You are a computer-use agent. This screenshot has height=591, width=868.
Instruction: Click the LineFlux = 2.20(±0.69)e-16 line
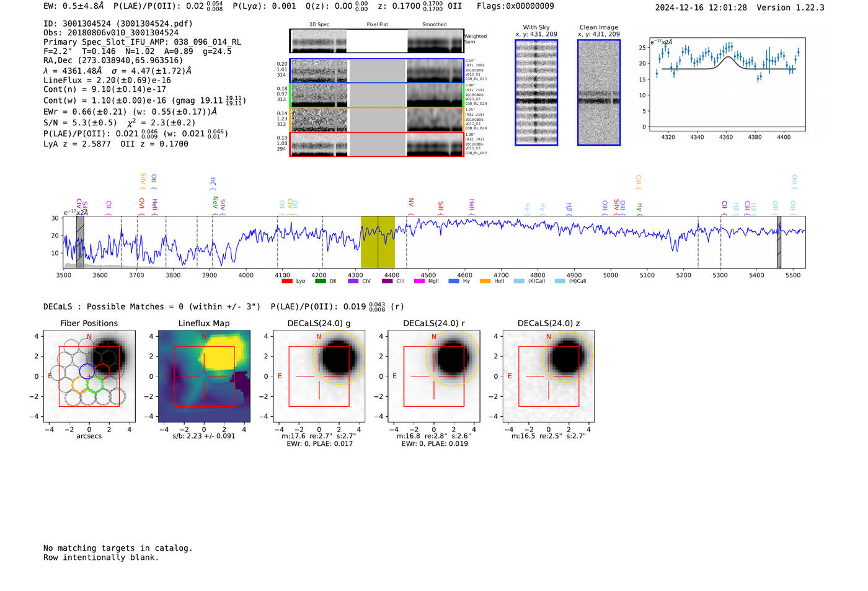[x=107, y=80]
